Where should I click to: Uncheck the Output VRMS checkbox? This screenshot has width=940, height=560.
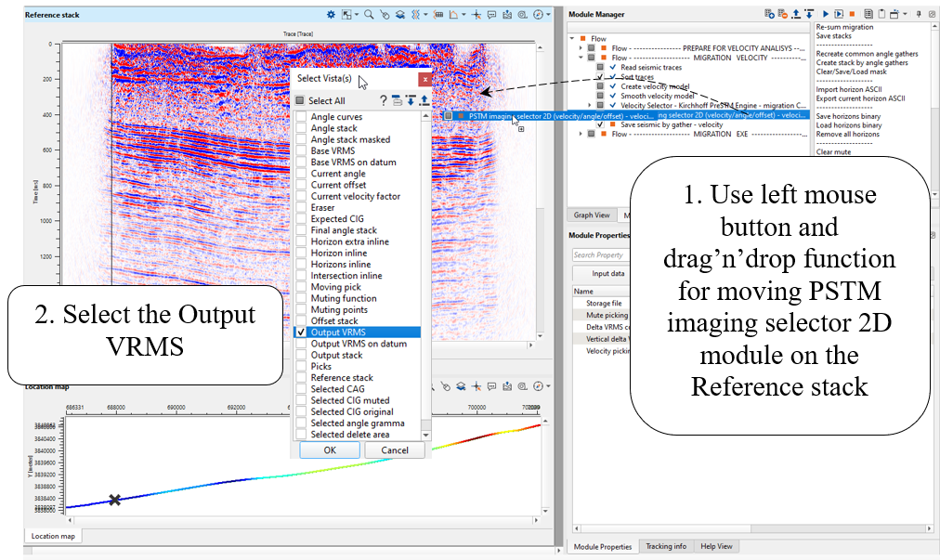point(300,332)
